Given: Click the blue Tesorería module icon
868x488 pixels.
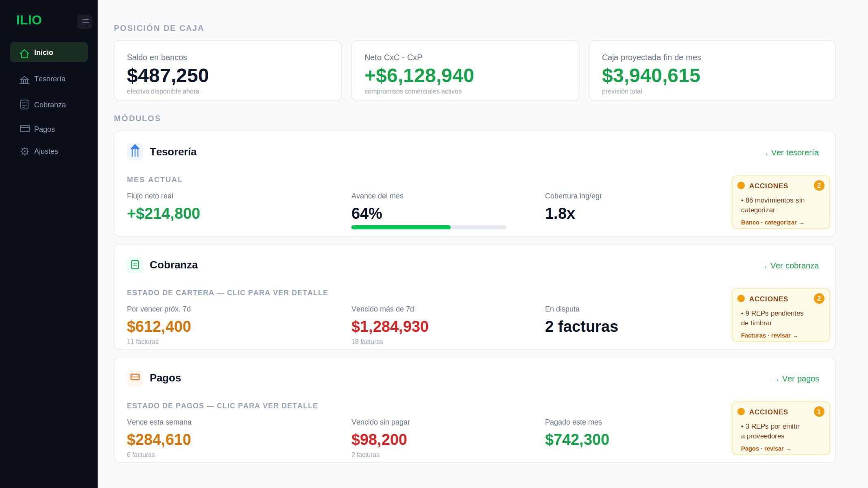Looking at the screenshot, I should (135, 152).
